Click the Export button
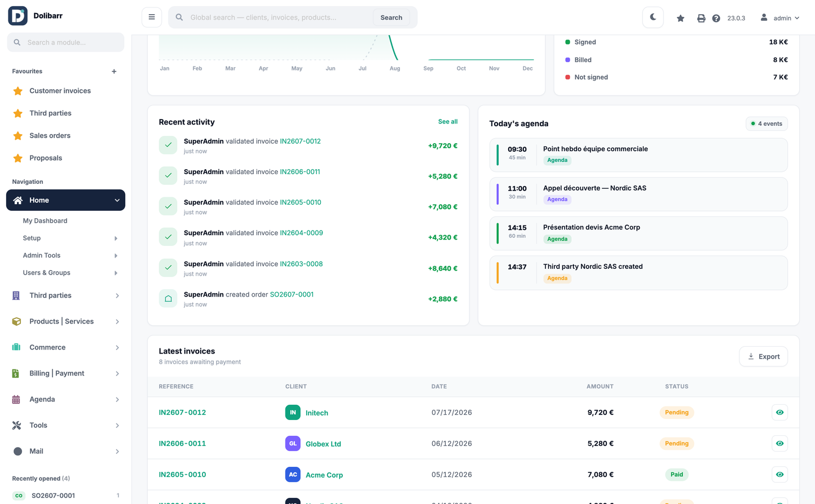Screen dimensions: 815x504 coord(764,356)
